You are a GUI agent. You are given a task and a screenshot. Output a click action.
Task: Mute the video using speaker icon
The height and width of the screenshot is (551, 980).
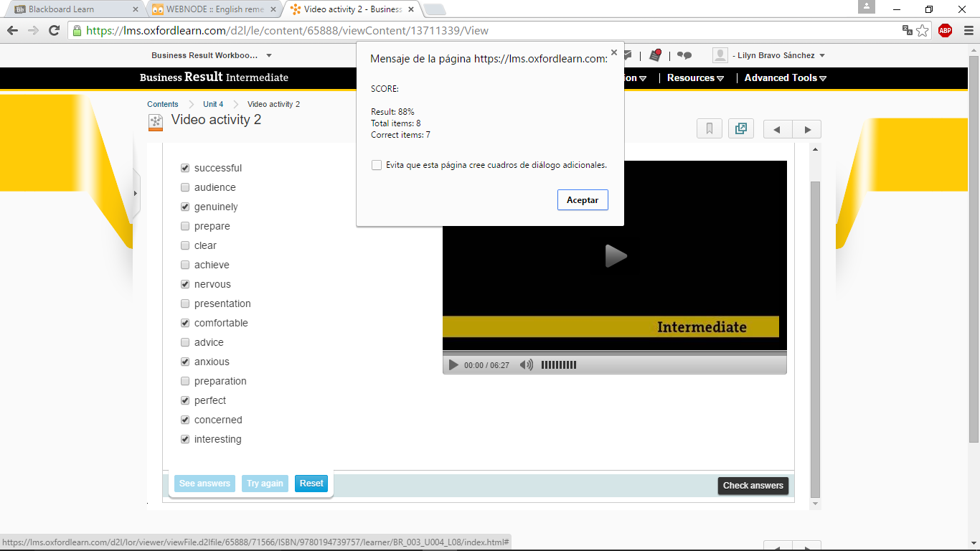526,365
